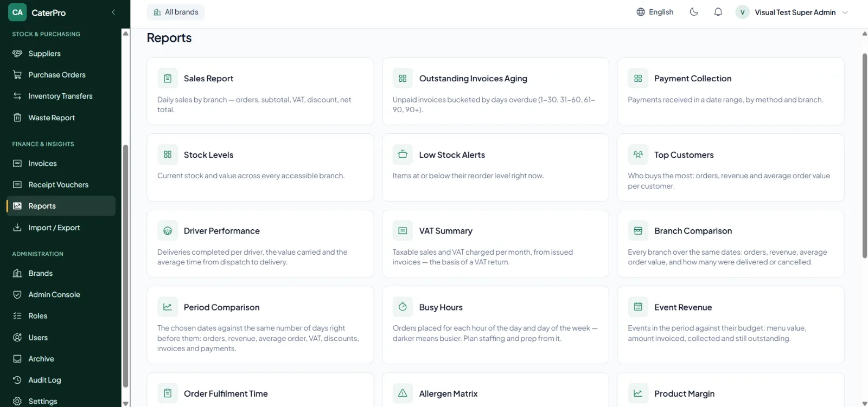Click the Invoices sidebar icon
868x407 pixels.
[17, 164]
